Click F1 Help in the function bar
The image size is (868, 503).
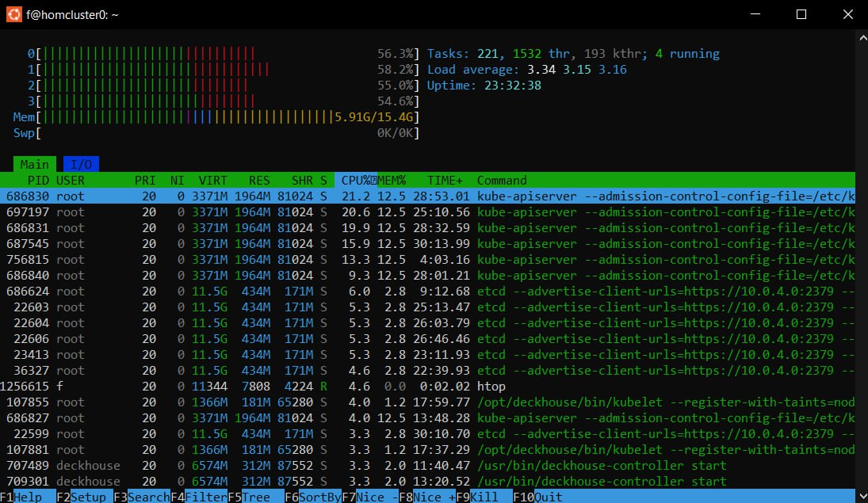(x=28, y=497)
